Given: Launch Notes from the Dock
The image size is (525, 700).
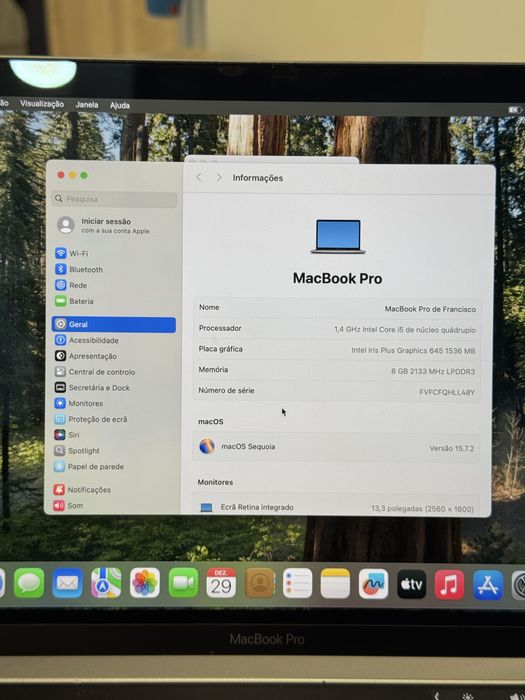Looking at the screenshot, I should point(335,583).
